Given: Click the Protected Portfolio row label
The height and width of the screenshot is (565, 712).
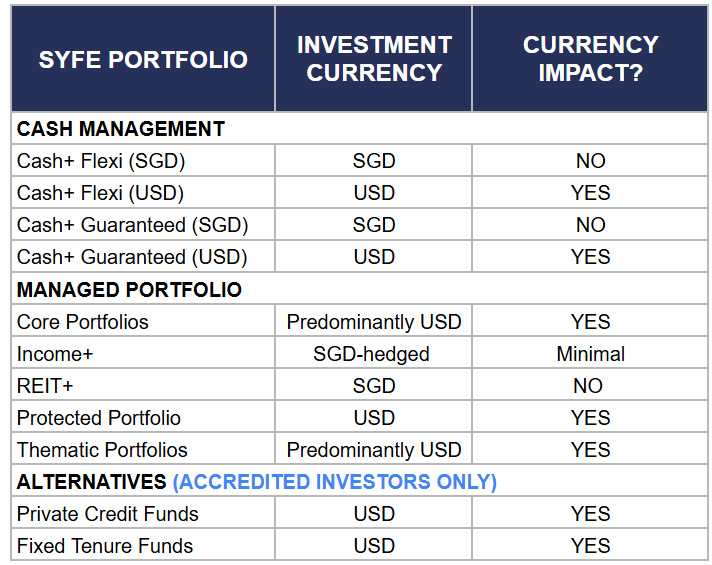Looking at the screenshot, I should click(x=99, y=418).
